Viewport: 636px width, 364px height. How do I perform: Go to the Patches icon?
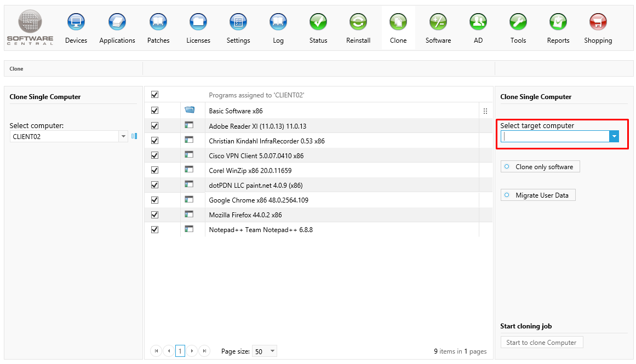point(158,22)
